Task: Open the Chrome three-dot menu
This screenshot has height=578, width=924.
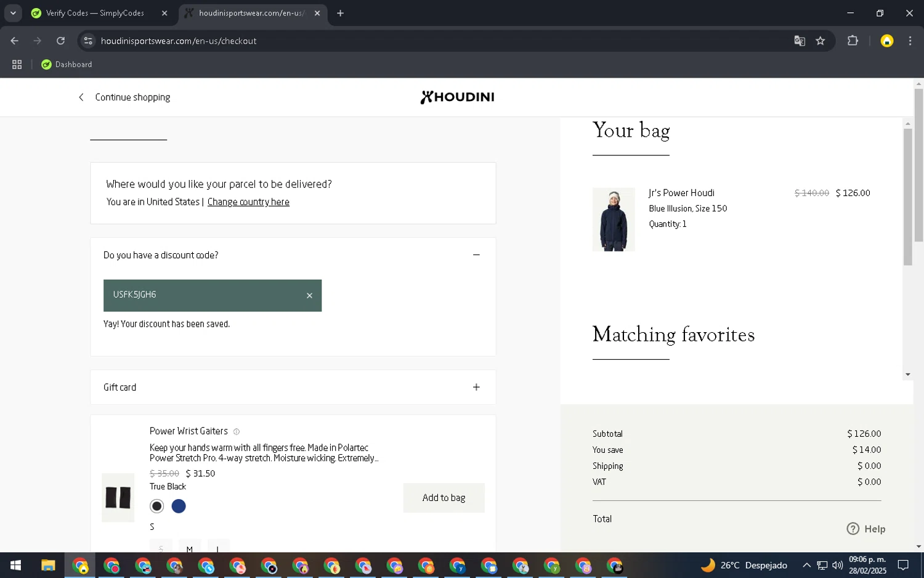Action: 910,41
